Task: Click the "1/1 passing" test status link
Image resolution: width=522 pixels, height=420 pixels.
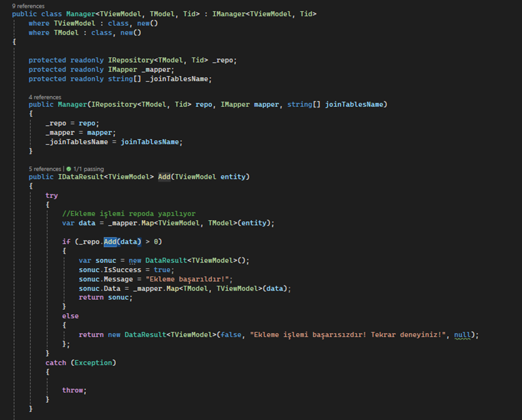Action: [x=89, y=169]
